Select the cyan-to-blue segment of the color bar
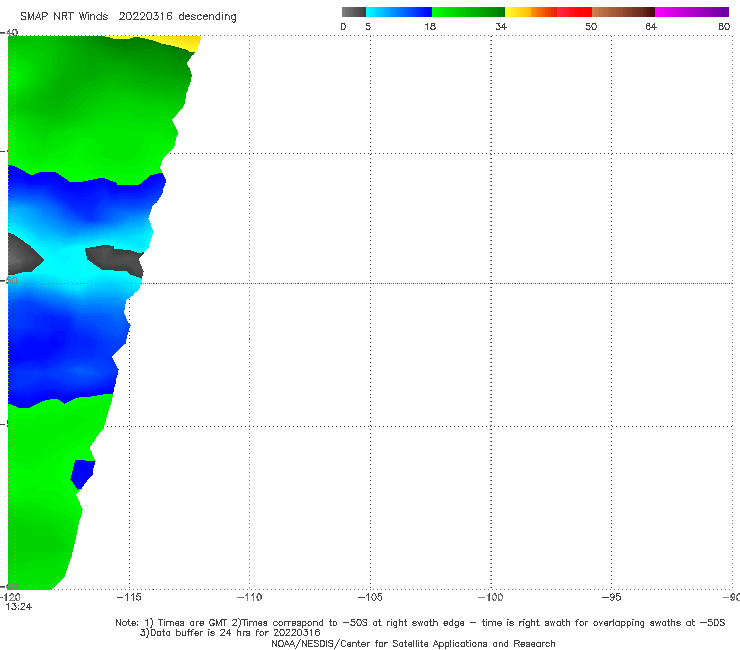This screenshot has height=650, width=740. point(399,12)
